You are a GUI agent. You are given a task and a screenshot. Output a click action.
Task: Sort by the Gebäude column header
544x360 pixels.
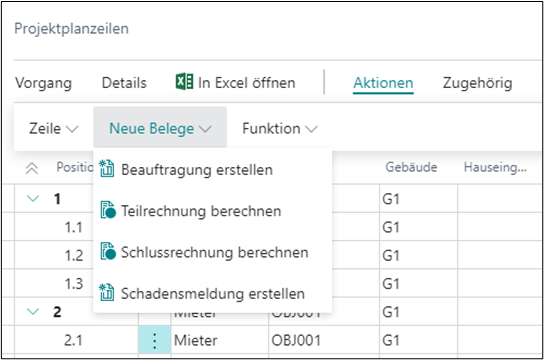tap(411, 168)
